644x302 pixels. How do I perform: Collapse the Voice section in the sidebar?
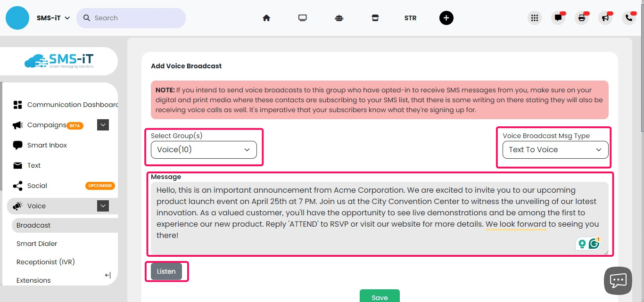(x=102, y=206)
